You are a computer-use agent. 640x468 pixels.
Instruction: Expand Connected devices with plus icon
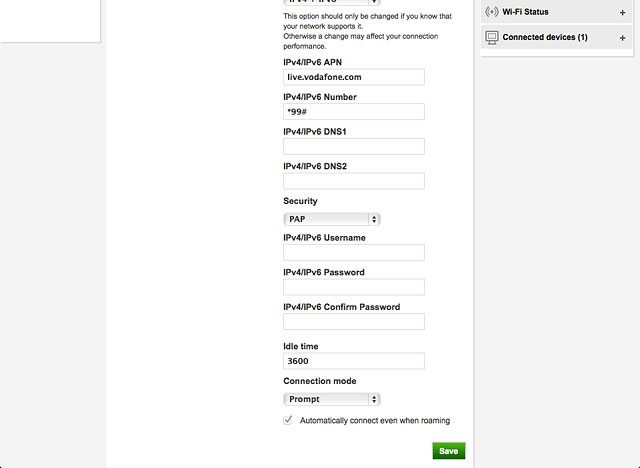click(622, 38)
